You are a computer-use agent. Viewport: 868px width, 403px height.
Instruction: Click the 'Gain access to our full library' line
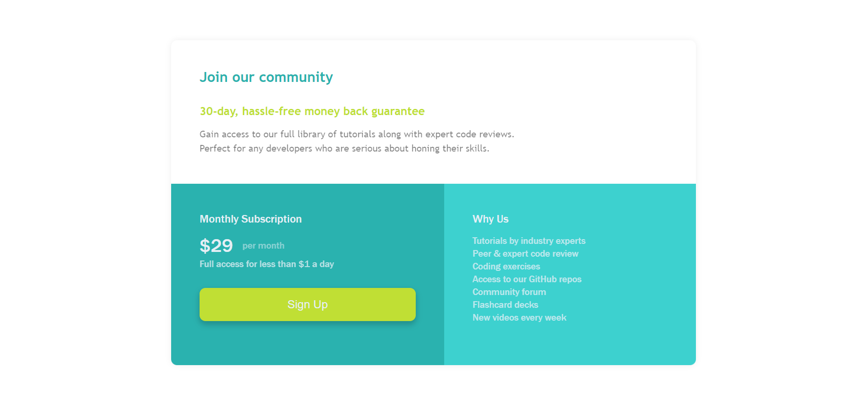click(x=356, y=134)
